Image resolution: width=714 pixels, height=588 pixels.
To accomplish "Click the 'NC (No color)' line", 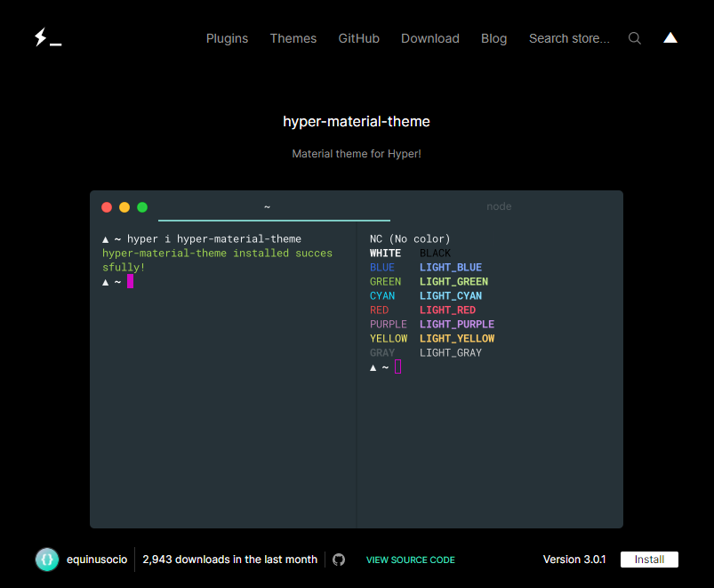I will click(x=410, y=238).
